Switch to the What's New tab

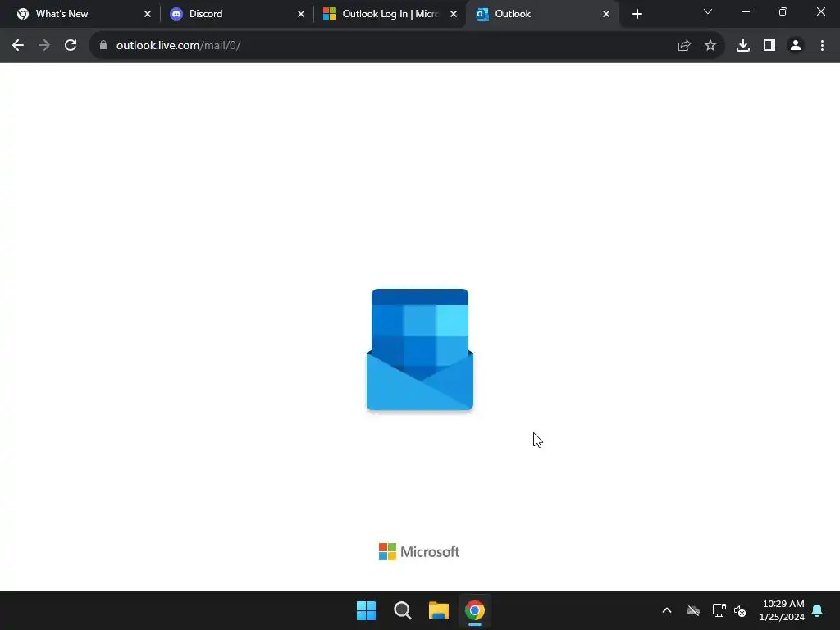pos(80,14)
